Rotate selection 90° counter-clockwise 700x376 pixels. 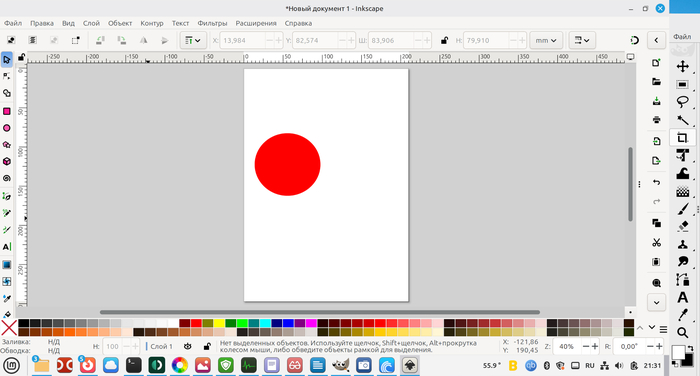tap(100, 40)
